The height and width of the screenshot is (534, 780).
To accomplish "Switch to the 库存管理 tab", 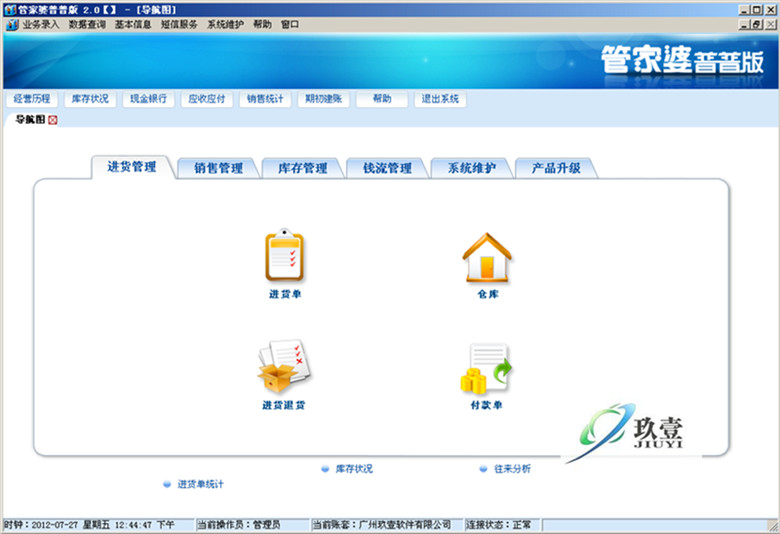I will [303, 168].
